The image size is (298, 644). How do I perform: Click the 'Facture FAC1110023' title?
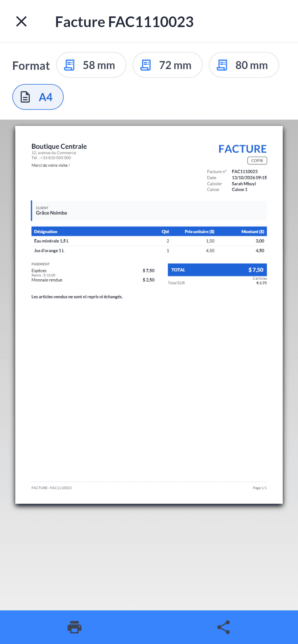[125, 22]
